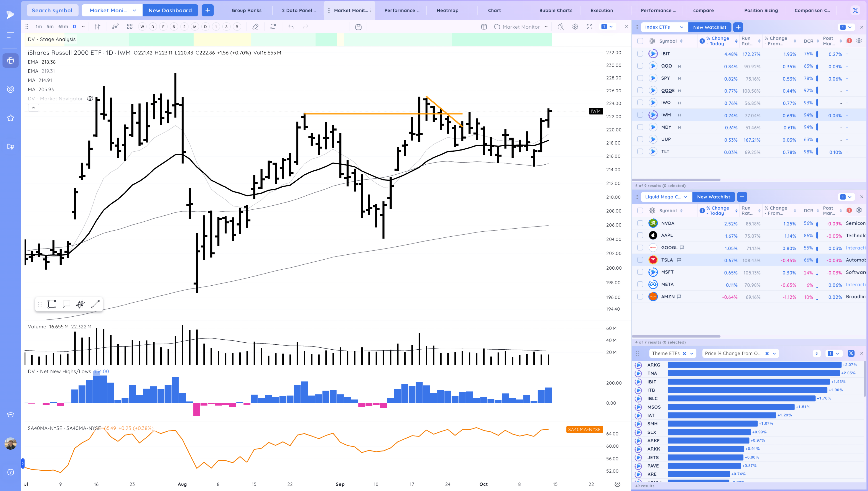
Task: Switch to the Heatmap tab
Action: 447,10
